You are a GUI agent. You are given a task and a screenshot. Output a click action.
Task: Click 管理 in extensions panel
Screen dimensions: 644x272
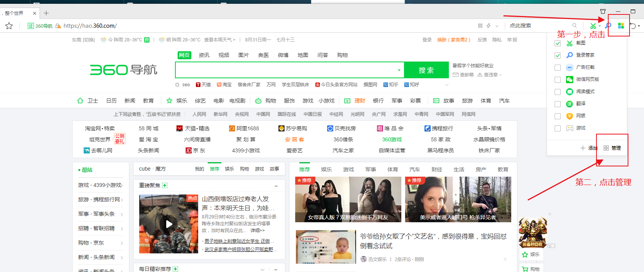coord(612,148)
